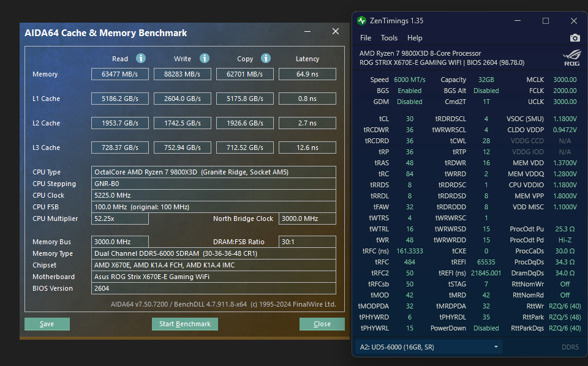Expand the A2: UD5-6000 module dropdown
The image size is (588, 366).
(428, 347)
